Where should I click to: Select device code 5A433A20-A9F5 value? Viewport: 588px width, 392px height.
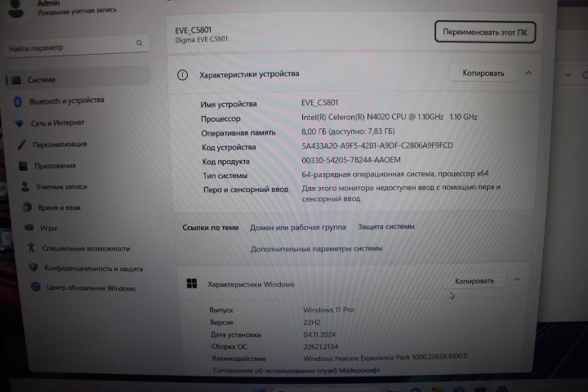376,145
